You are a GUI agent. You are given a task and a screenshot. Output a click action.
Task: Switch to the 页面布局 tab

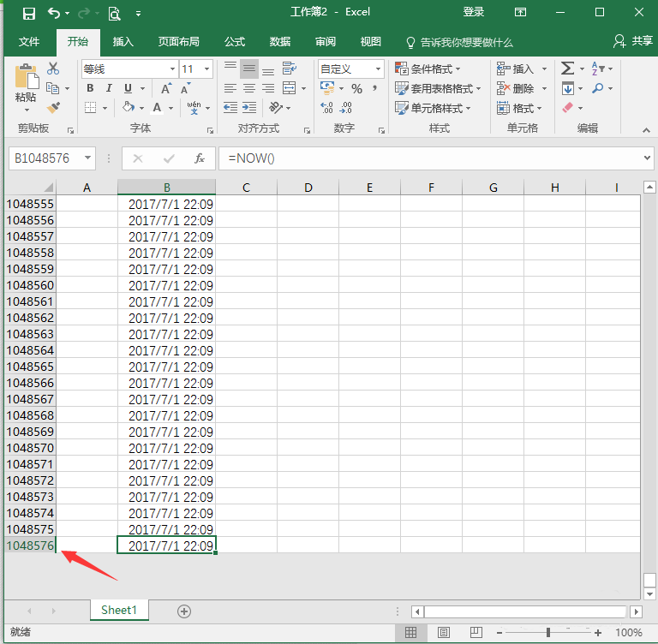[179, 42]
